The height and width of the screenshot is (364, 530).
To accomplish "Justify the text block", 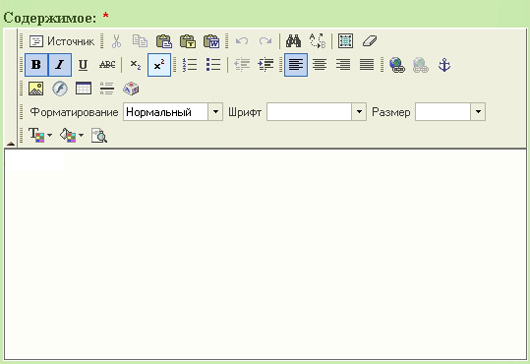I will (x=367, y=65).
